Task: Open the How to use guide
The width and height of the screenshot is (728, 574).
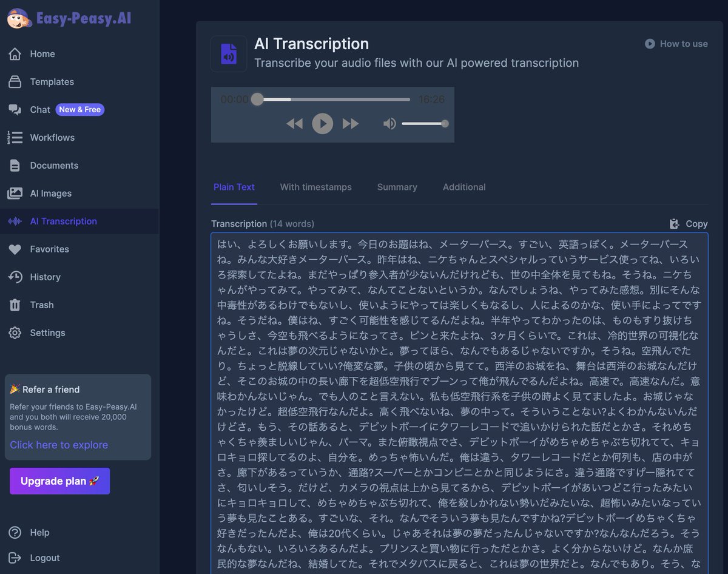Action: 676,44
